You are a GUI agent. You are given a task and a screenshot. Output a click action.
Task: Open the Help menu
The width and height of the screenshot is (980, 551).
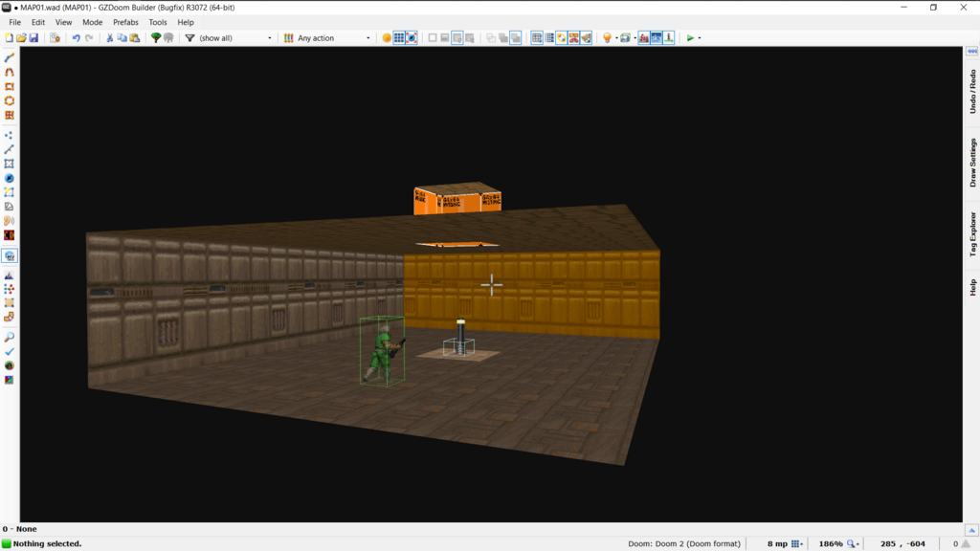[x=186, y=22]
